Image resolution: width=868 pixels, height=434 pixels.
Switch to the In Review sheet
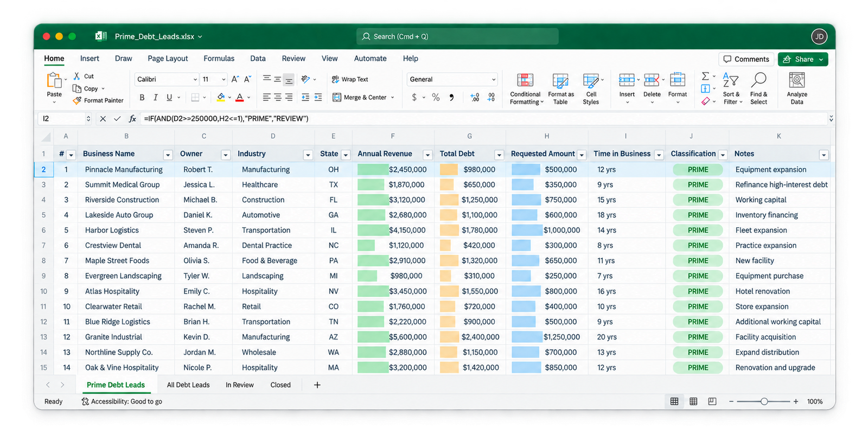240,385
